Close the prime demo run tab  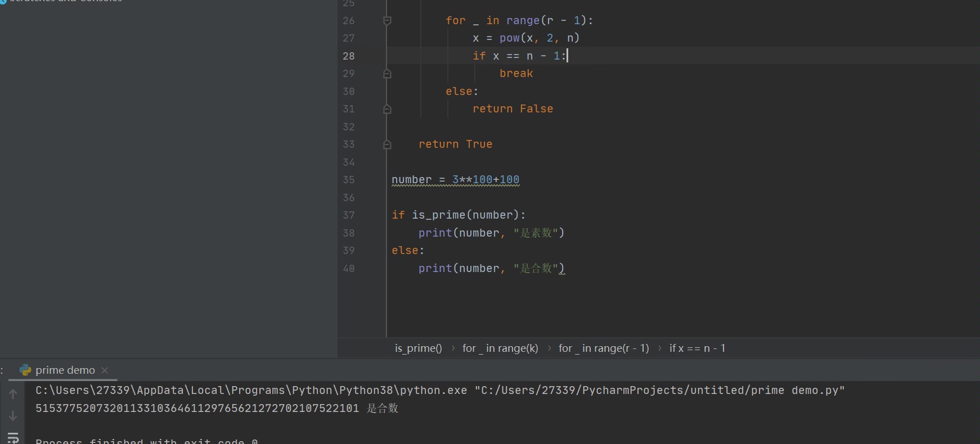pyautogui.click(x=105, y=370)
